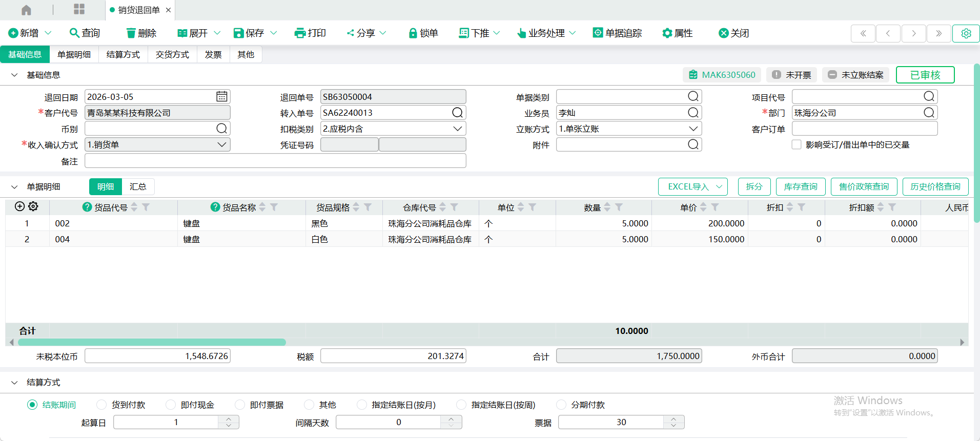The width and height of the screenshot is (980, 441).
Task: Select the 即付现金 radio option
Action: pos(171,405)
